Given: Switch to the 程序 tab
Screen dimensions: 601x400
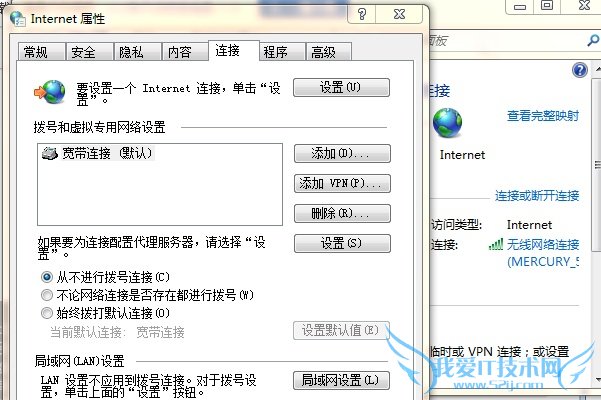Looking at the screenshot, I should point(282,52).
